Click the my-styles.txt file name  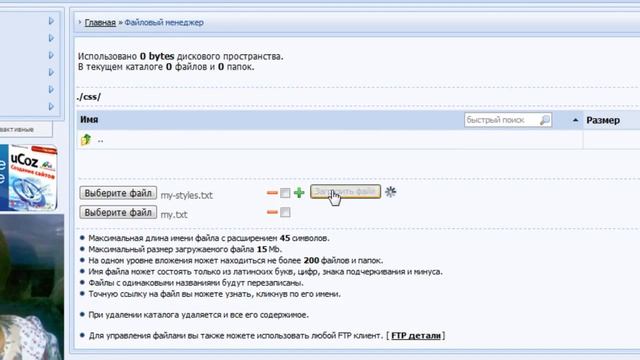pos(187,195)
